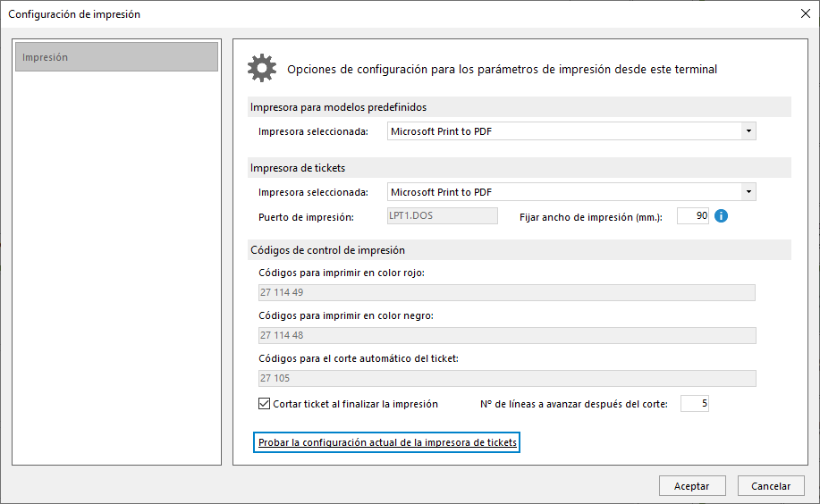Click the 'Fijar ancho de impresión (mm.):' label

tap(591, 217)
